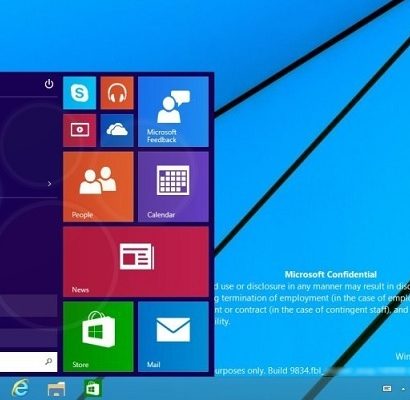Viewport: 410px width, 400px height.
Task: Launch the Store tile
Action: click(x=98, y=337)
